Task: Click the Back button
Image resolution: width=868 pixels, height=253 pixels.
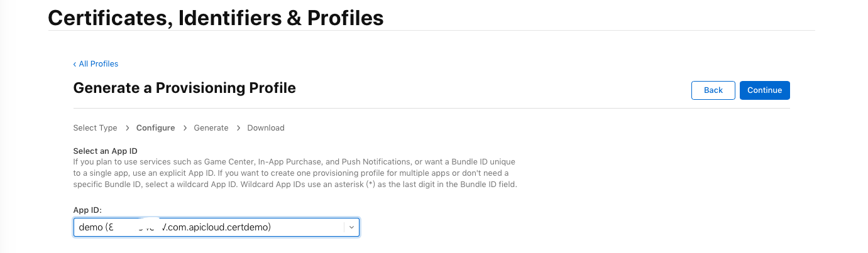Action: [713, 90]
